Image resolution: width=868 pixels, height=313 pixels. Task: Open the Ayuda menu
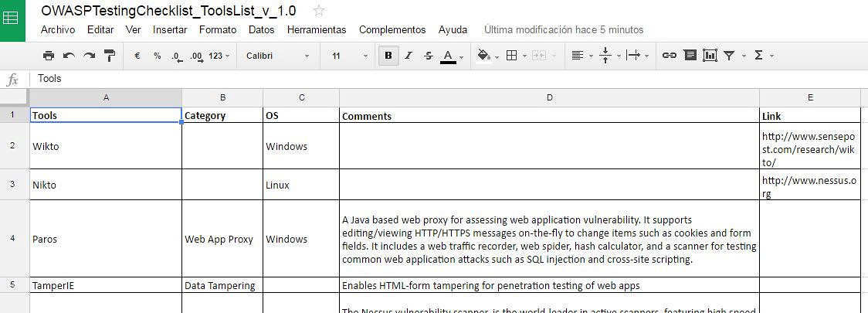453,30
